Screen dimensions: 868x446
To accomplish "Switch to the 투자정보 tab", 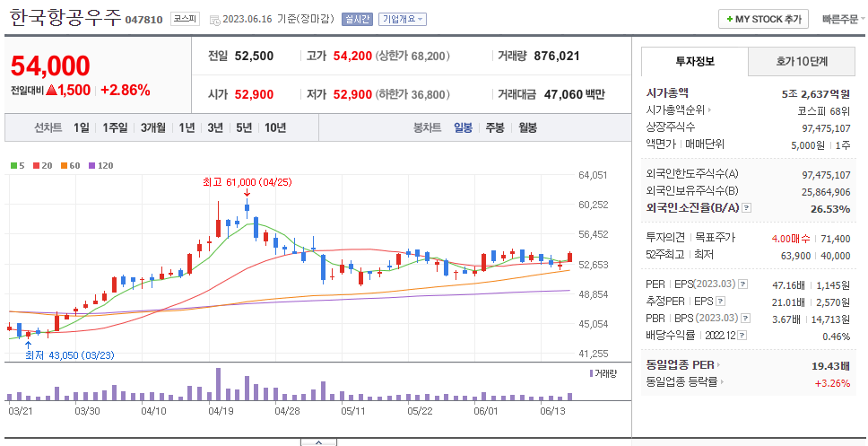I will [695, 62].
